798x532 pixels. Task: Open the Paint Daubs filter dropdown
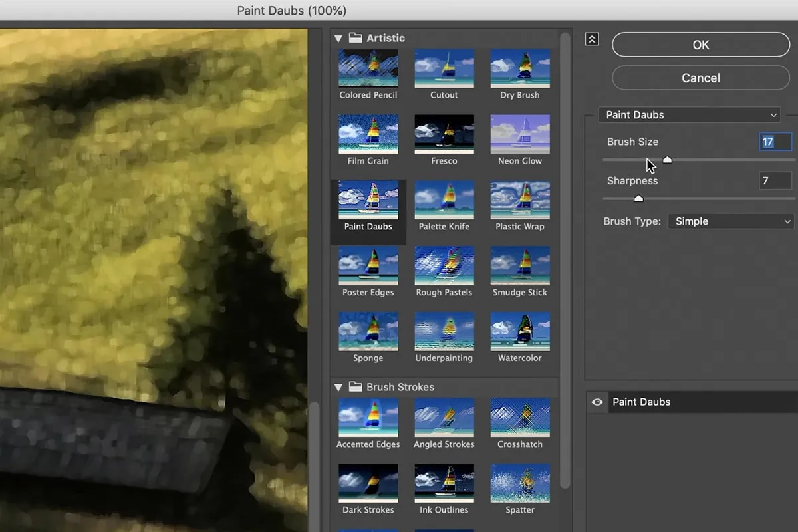pyautogui.click(x=690, y=115)
